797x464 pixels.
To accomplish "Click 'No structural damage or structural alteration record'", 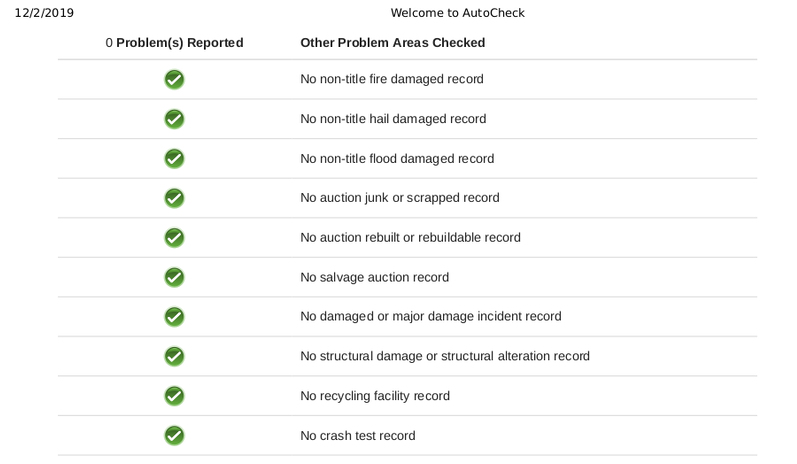I will (445, 356).
